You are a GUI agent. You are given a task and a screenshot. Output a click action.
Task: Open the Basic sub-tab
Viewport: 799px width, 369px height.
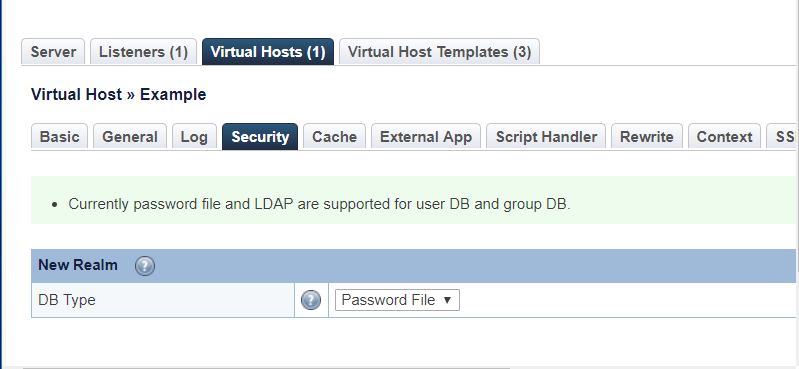60,137
